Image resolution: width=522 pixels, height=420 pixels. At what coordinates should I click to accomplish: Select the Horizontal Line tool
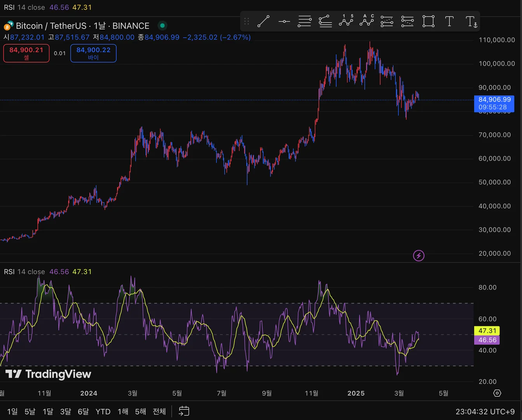284,21
